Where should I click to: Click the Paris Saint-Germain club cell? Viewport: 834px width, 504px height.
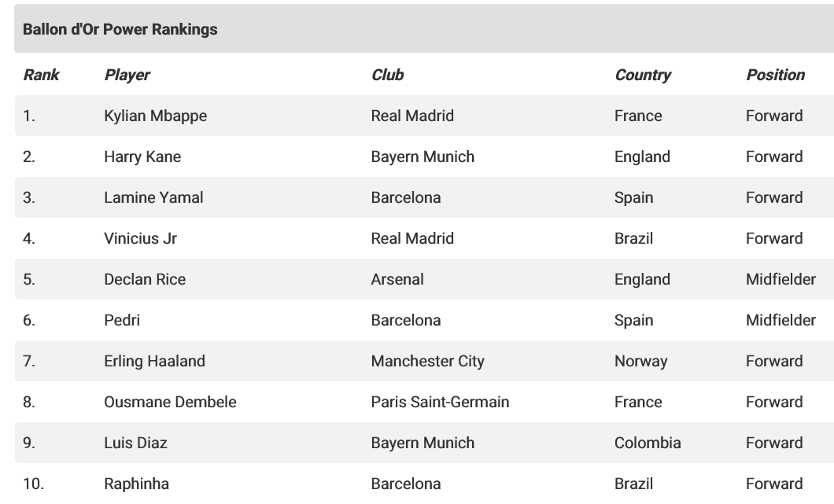(x=440, y=402)
